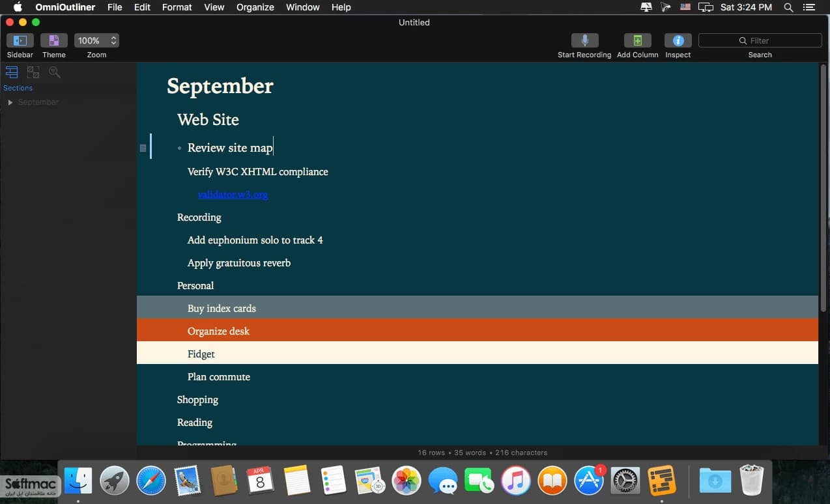Expand the September section disclosure triangle
Screen dimensions: 830x504
tap(10, 102)
